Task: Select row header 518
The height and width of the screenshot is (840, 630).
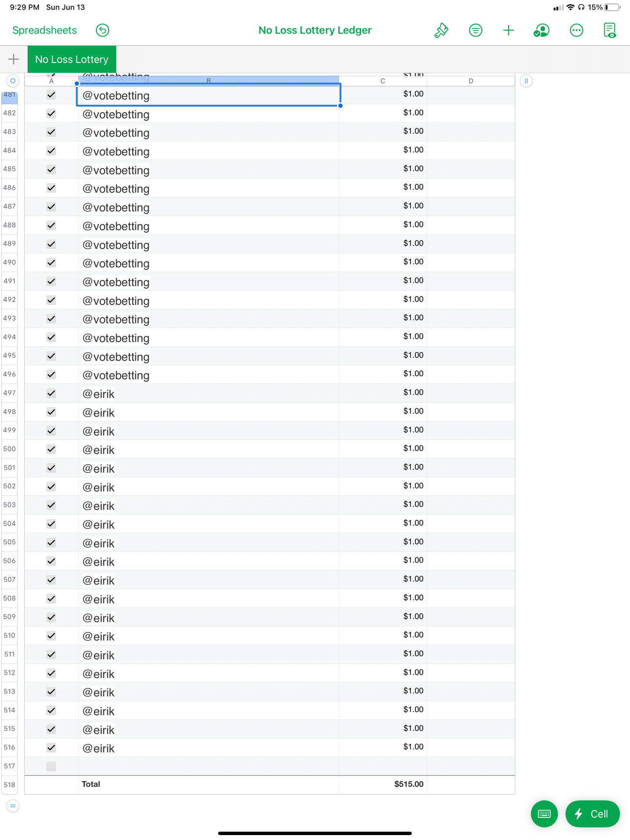Action: point(9,785)
